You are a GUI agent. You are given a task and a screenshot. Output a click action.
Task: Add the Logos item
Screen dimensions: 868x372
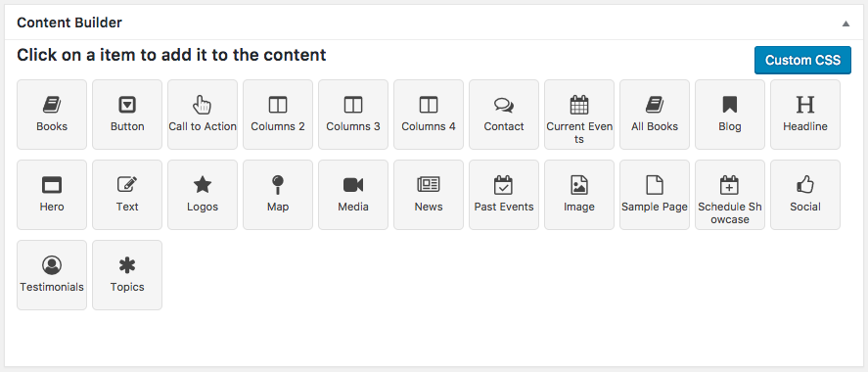click(203, 195)
